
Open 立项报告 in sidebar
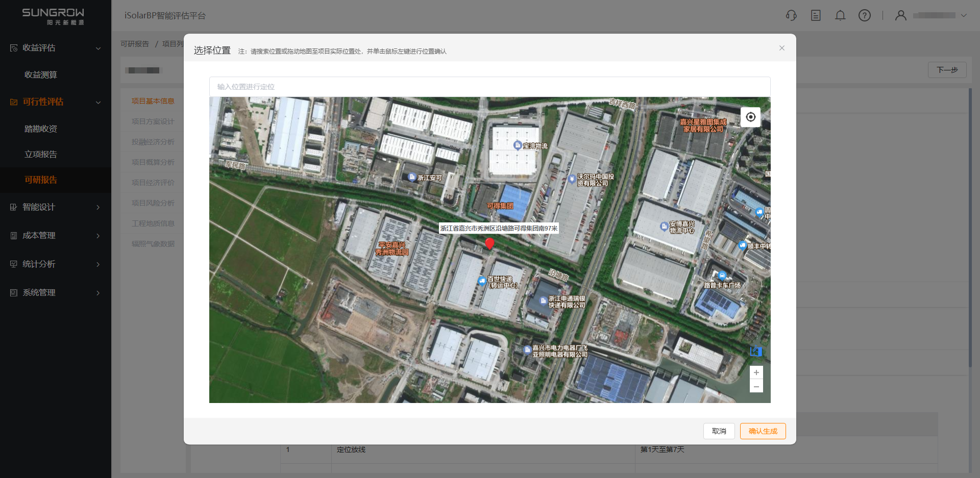coord(41,155)
